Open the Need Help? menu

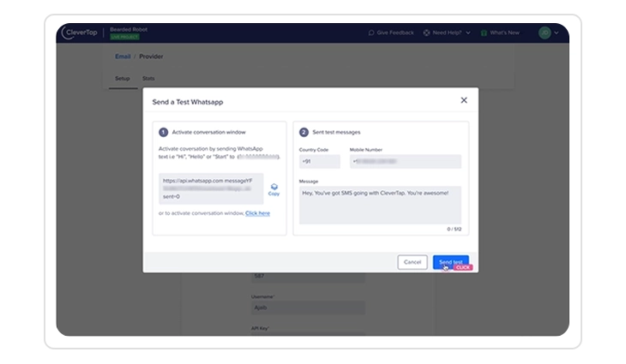[447, 33]
